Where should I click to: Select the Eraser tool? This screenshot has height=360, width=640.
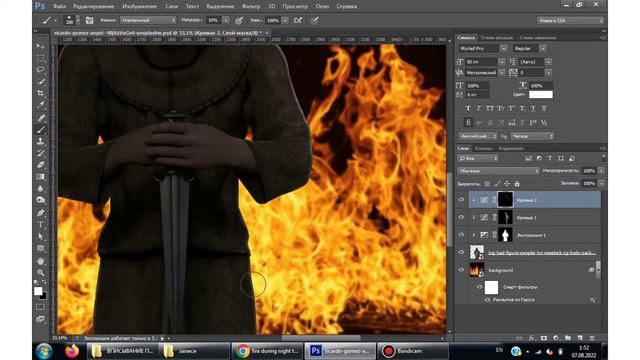tap(40, 165)
